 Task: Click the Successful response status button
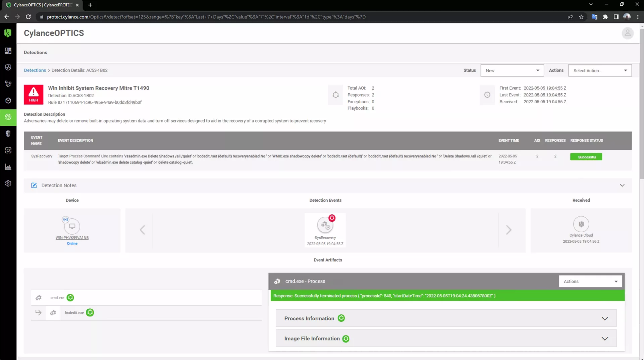586,157
